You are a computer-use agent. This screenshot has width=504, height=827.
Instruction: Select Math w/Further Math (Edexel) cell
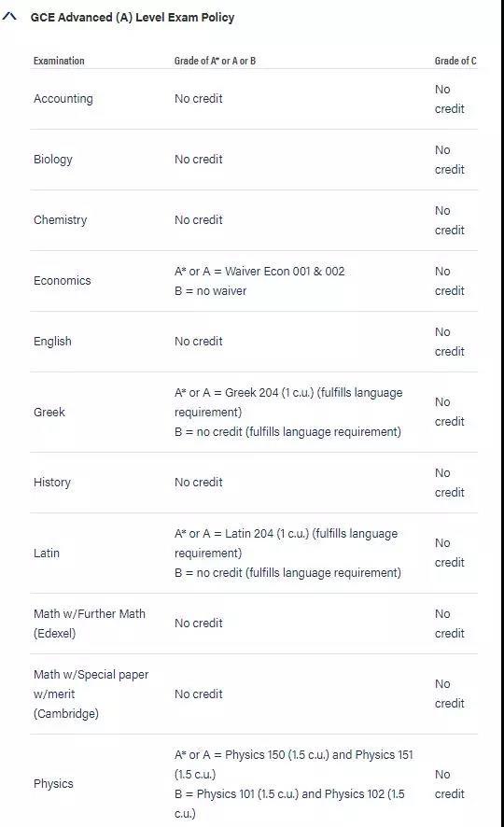(x=90, y=624)
